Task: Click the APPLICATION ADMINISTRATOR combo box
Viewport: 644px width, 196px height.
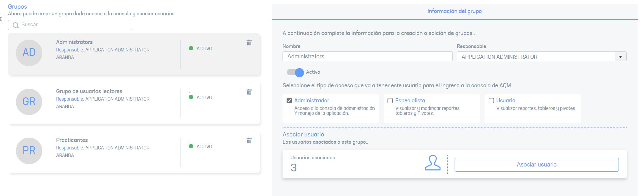Action: [x=542, y=57]
